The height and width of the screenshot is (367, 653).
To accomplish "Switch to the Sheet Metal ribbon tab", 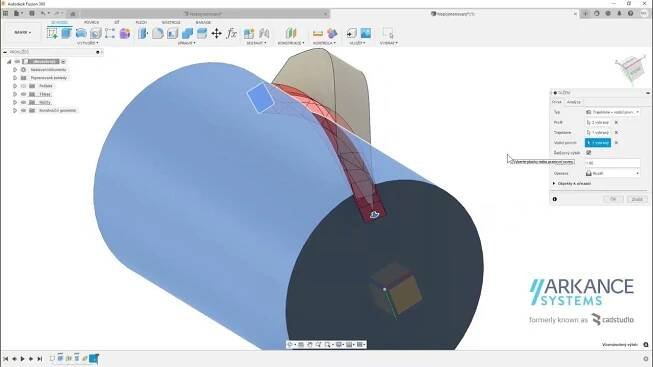I will click(141, 22).
